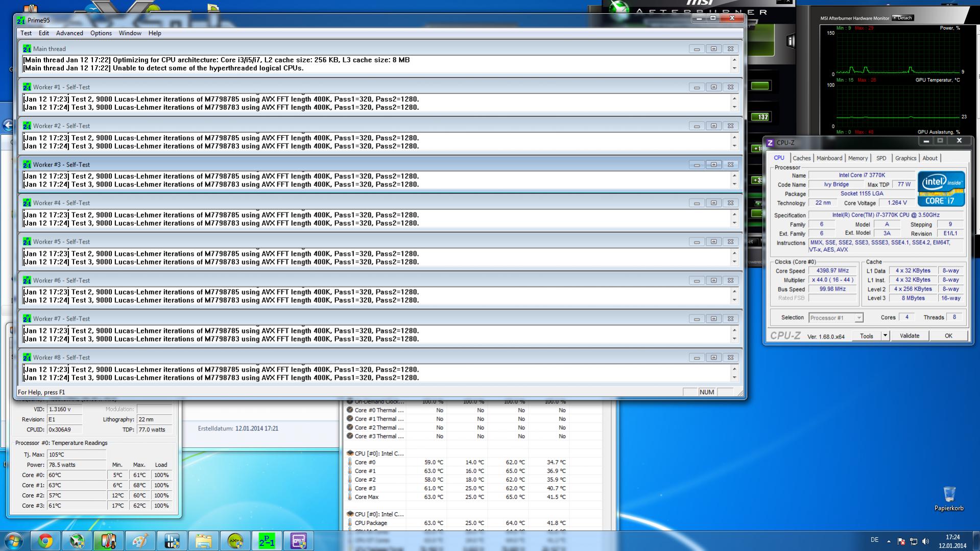
Task: Click the Prime95 title bar app icon
Action: coord(21,20)
